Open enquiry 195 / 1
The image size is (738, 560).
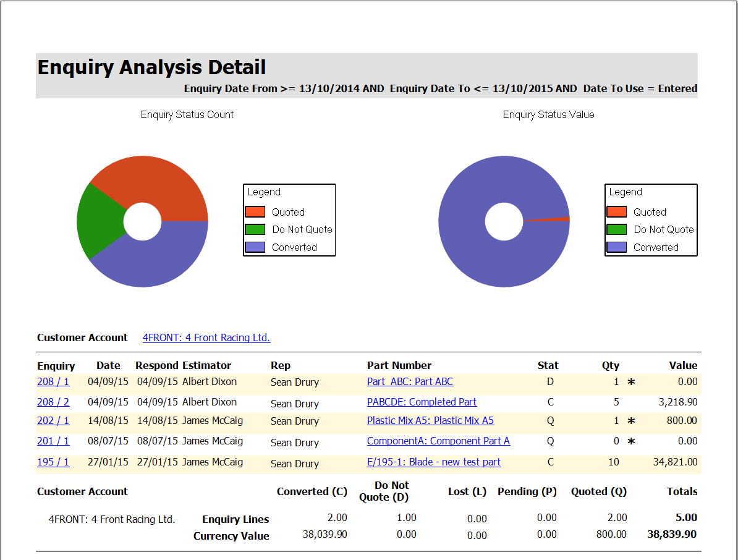(53, 462)
